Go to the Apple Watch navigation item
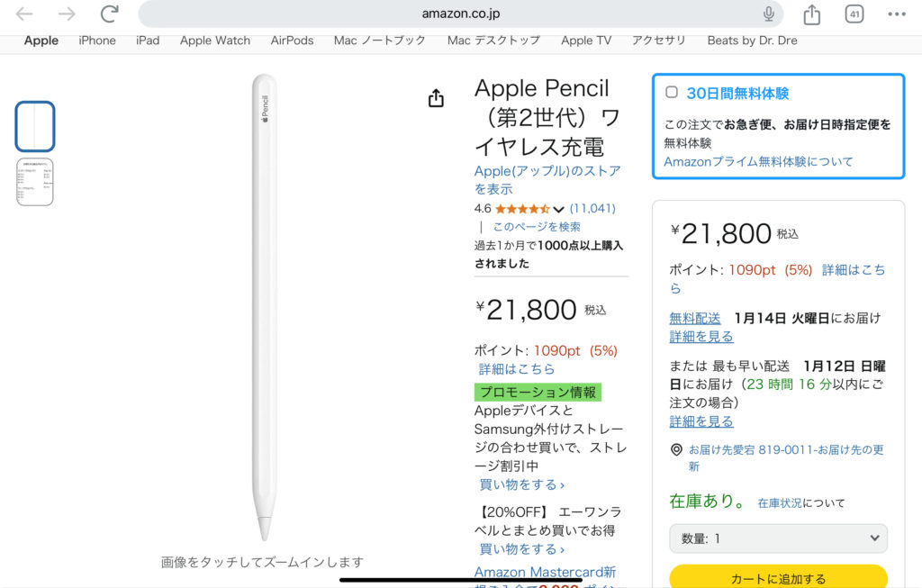This screenshot has height=588, width=922. (215, 41)
